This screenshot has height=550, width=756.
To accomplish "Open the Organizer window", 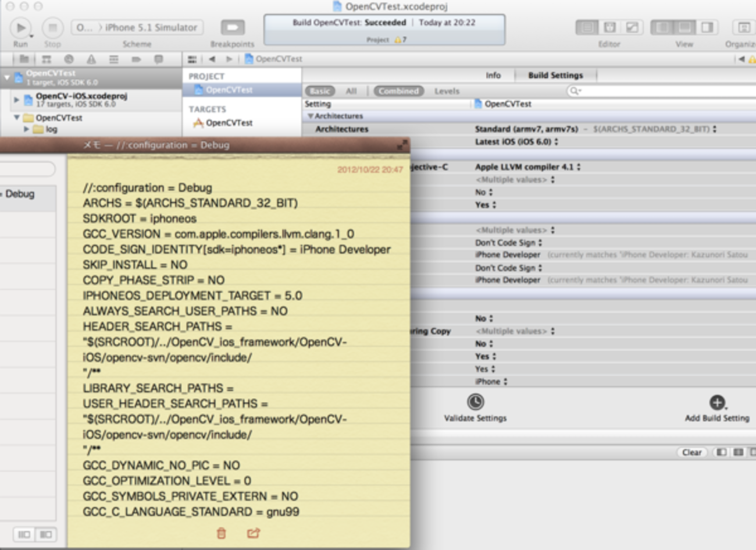I will [x=744, y=27].
